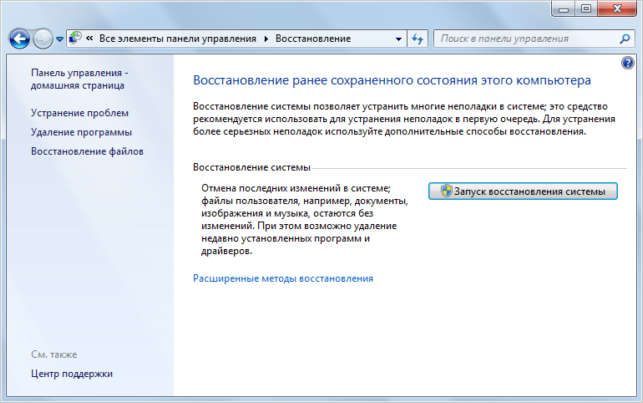Open the 'Центр поддержки' link

tap(72, 373)
